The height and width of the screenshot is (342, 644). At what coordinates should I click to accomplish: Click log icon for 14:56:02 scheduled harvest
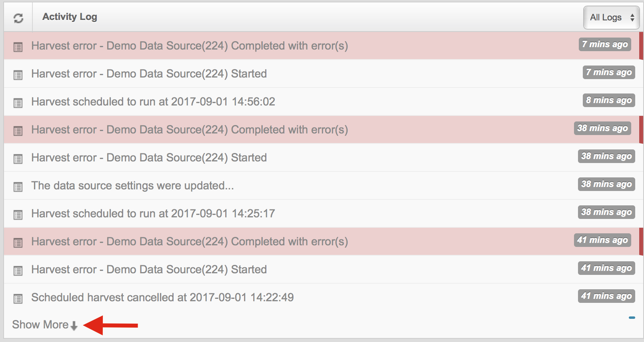click(x=18, y=103)
